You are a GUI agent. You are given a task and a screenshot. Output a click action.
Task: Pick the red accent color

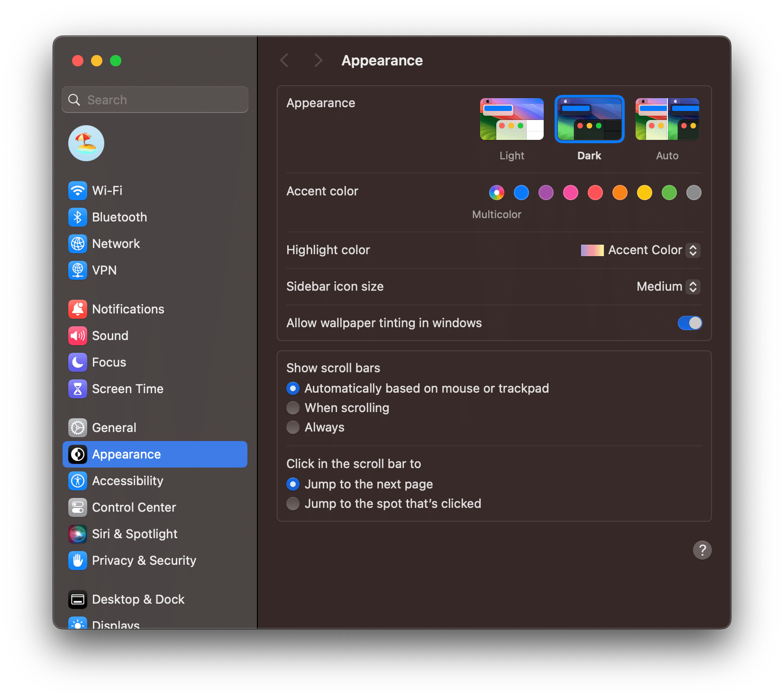[x=595, y=193]
